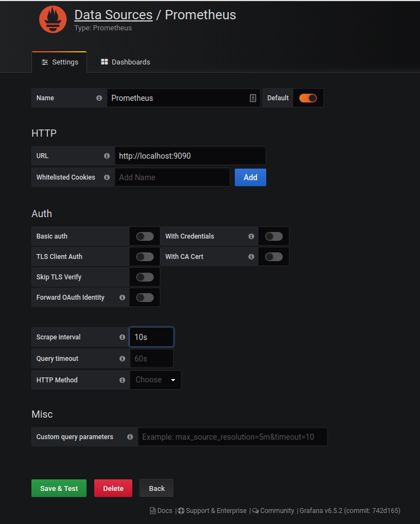Click the URL info icon
This screenshot has height=524, width=420.
pos(107,156)
